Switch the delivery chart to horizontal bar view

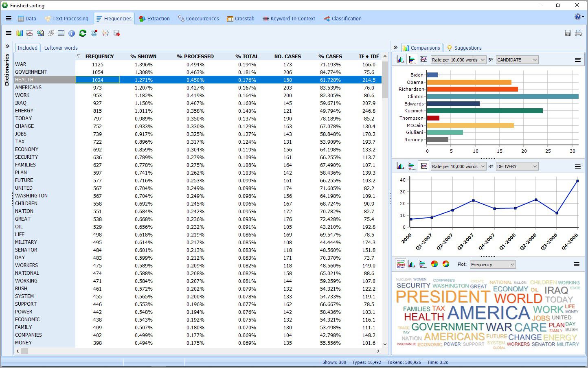click(412, 166)
